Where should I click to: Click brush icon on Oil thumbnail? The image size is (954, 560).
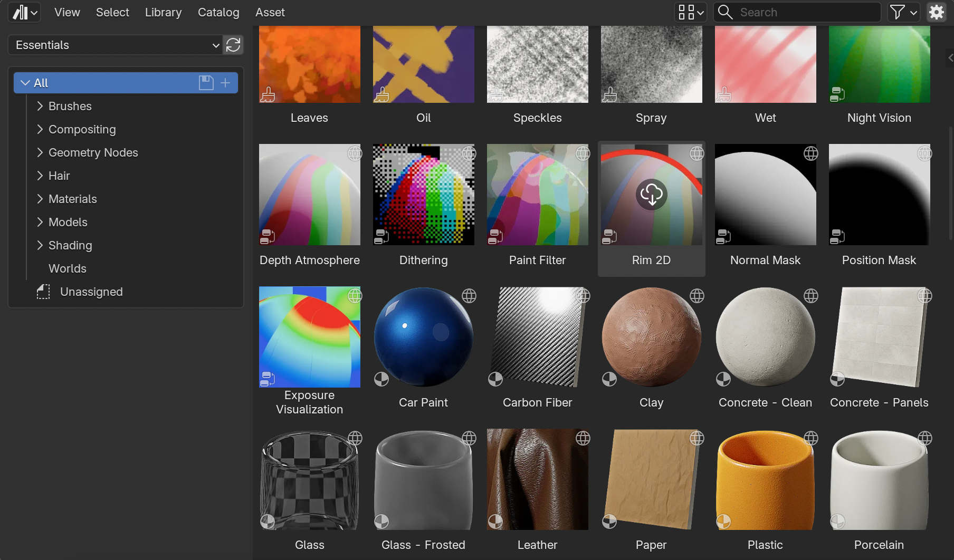click(x=381, y=94)
